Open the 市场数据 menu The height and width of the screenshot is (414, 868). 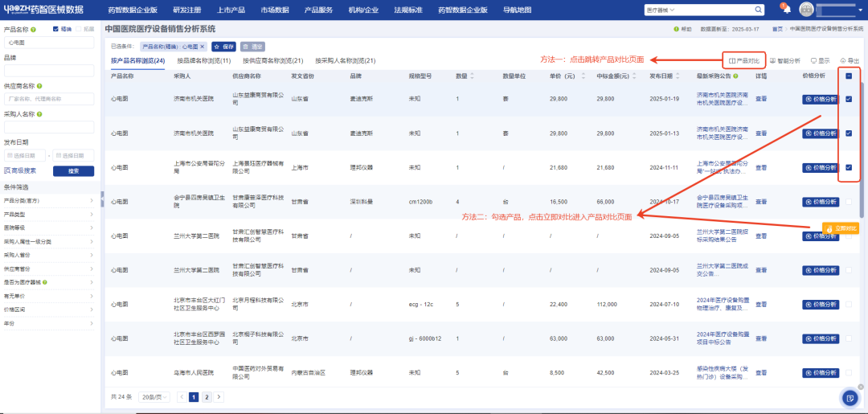[x=275, y=10]
